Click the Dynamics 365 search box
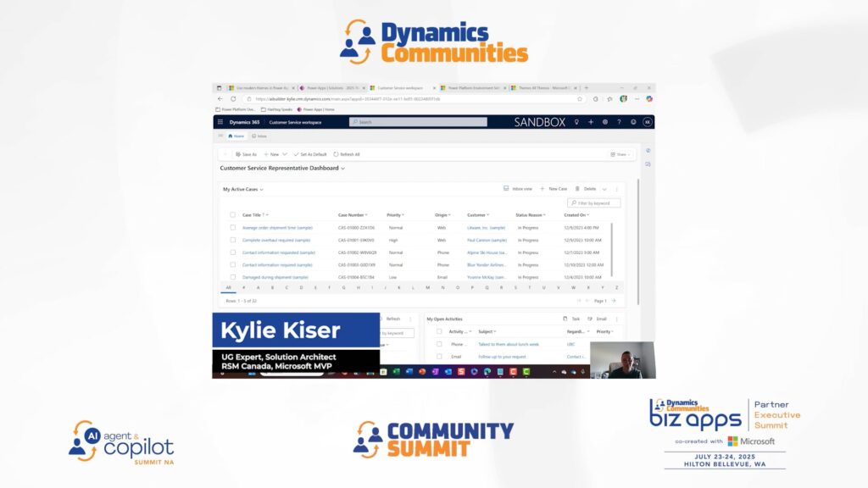The width and height of the screenshot is (868, 488). [x=418, y=122]
